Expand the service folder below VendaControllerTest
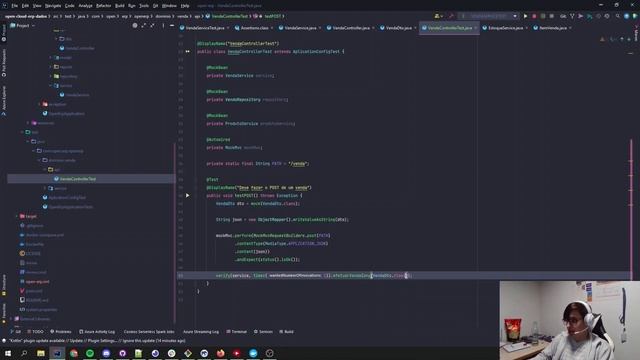The image size is (640, 360). click(45, 188)
